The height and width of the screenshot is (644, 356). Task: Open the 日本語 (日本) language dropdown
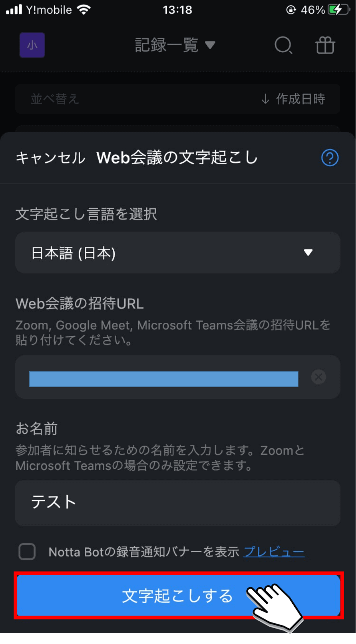pyautogui.click(x=178, y=253)
